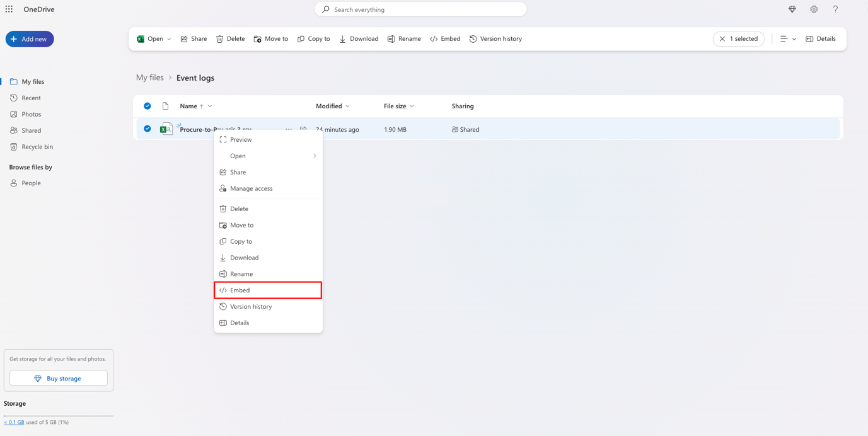Viewport: 868px width, 436px height.
Task: Expand the Open submenu in context menu
Action: tap(268, 156)
